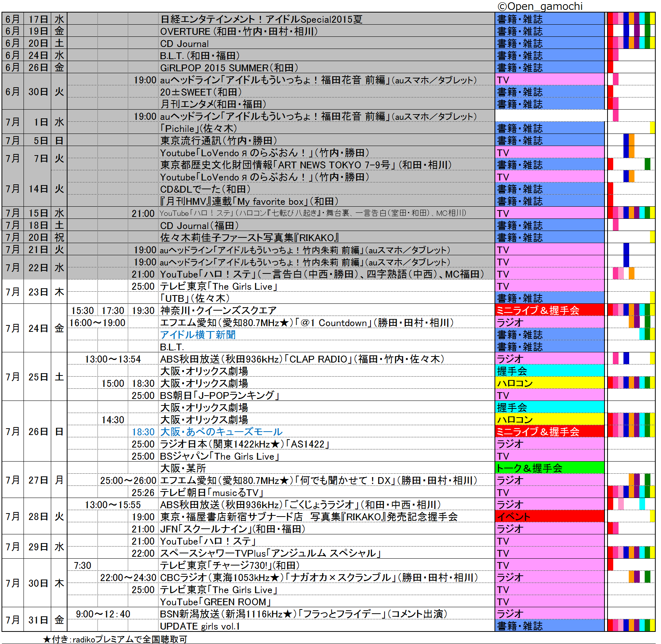661x644 pixels.
Task: Select the YouTube「ハロ！ステ」cell for 7月29日
Action: (x=327, y=541)
